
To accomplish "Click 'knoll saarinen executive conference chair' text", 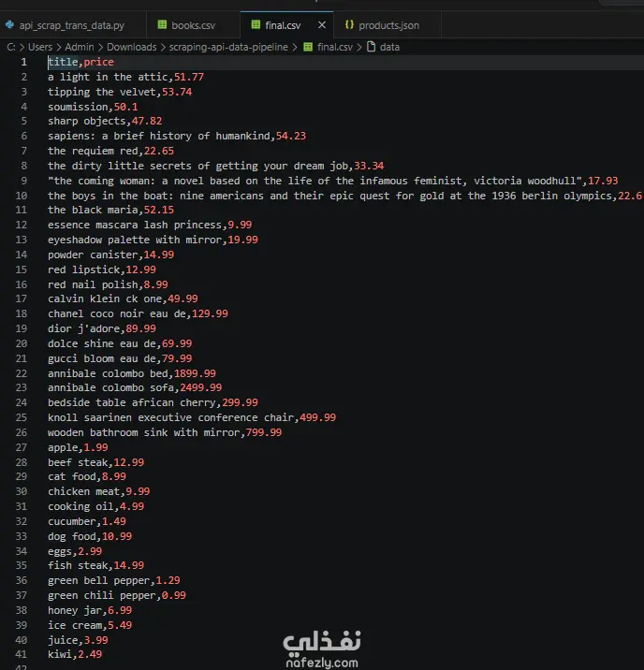I will [171, 417].
